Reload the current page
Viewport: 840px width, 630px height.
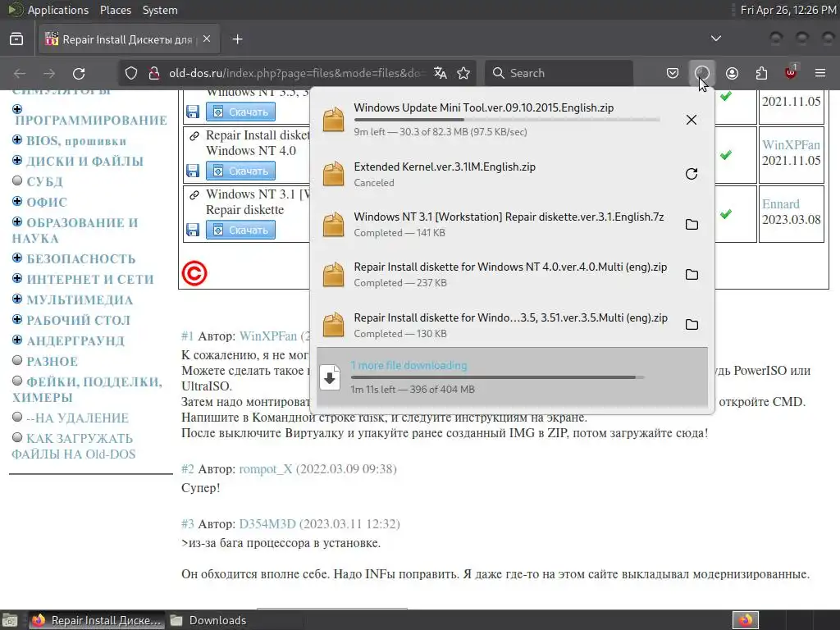tap(79, 73)
